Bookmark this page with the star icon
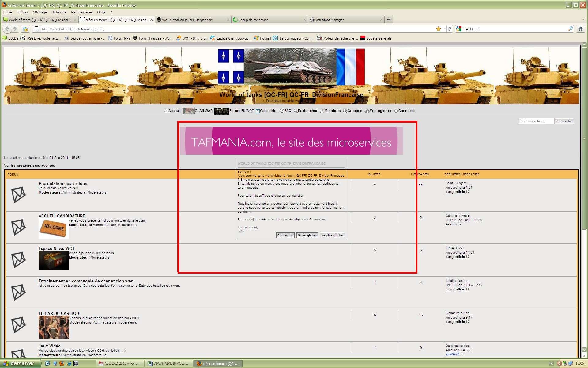 tap(438, 29)
